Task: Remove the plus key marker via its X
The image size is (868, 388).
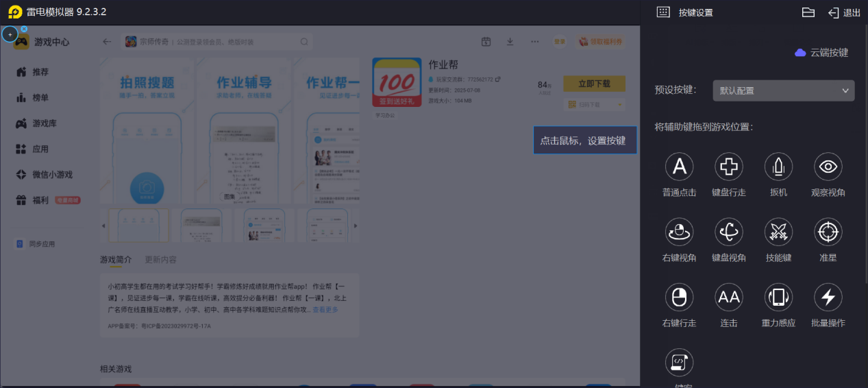Action: 24,29
